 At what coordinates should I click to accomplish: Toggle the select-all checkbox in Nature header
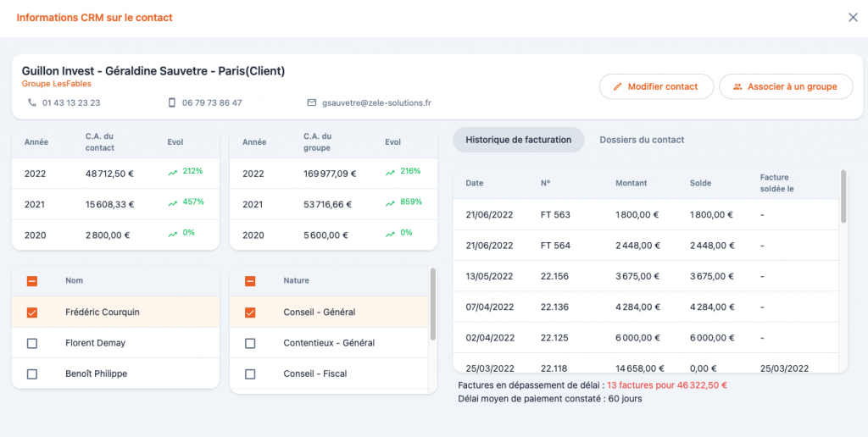pyautogui.click(x=250, y=281)
